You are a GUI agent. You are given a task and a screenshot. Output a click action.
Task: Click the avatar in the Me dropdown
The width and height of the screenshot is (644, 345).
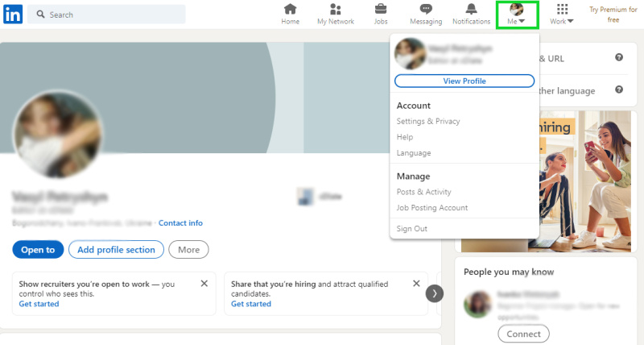(x=410, y=54)
